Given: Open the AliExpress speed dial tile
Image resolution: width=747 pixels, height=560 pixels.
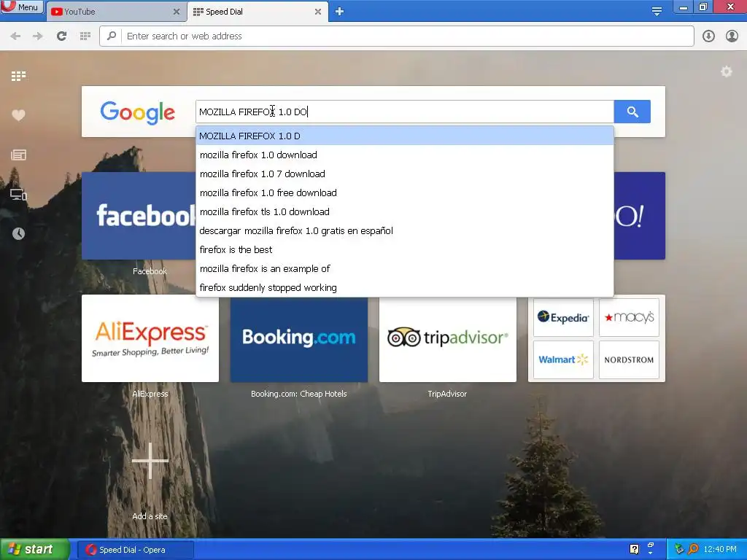Looking at the screenshot, I should coord(150,339).
